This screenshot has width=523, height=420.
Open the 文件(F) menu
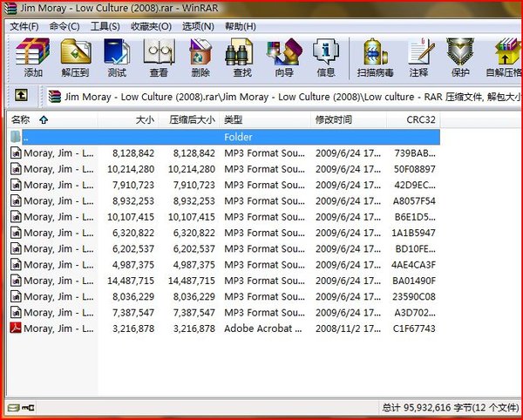click(x=24, y=26)
